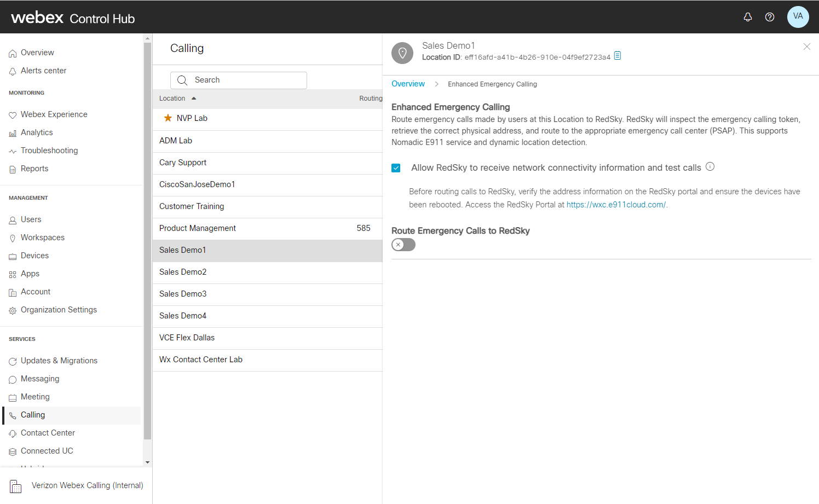Image resolution: width=819 pixels, height=504 pixels.
Task: Click the webex Control Hub logo
Action: pyautogui.click(x=73, y=18)
